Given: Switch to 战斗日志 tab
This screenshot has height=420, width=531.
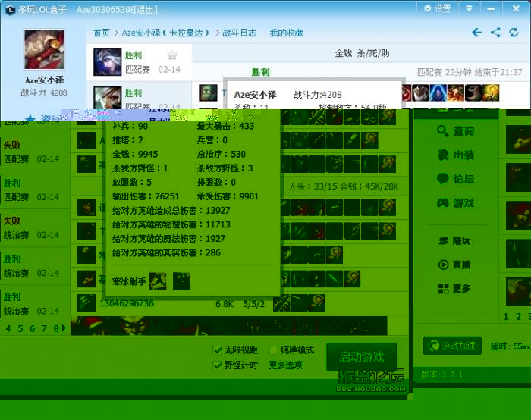Looking at the screenshot, I should [x=239, y=33].
